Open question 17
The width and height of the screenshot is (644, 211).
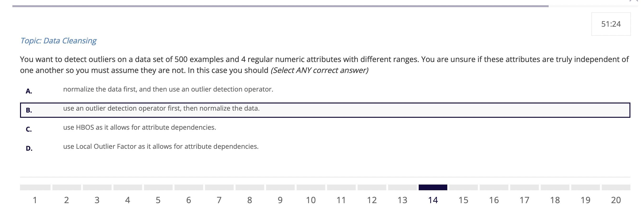(x=525, y=200)
